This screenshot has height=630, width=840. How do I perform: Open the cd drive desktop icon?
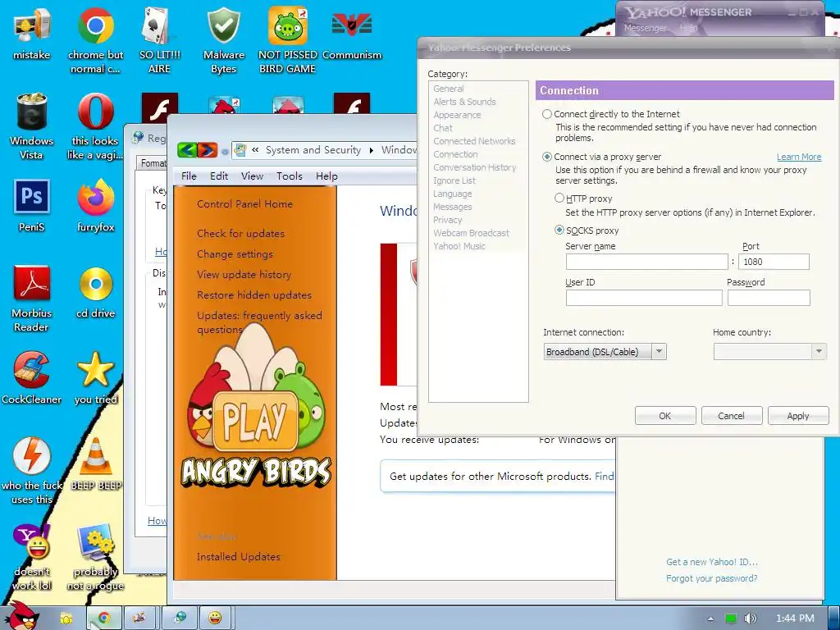(95, 292)
